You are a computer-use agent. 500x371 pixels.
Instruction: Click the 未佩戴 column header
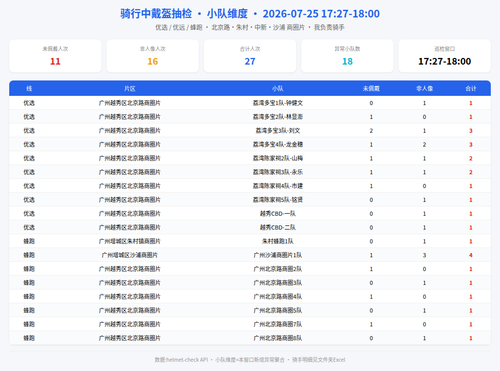371,89
